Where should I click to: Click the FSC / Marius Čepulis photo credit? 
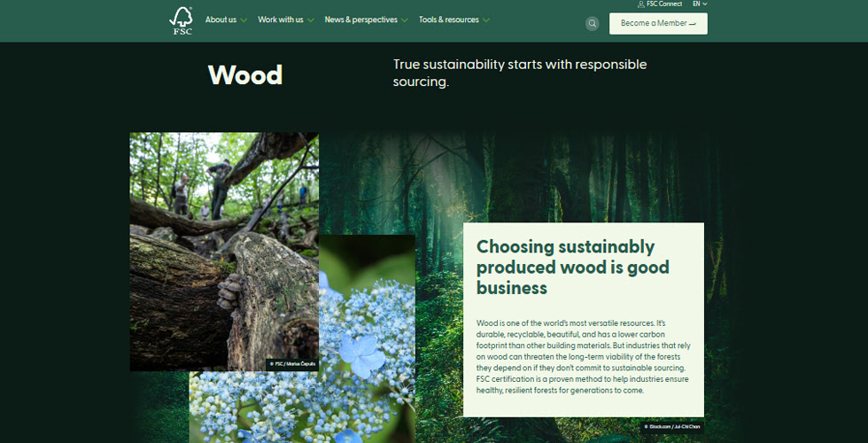(x=291, y=364)
